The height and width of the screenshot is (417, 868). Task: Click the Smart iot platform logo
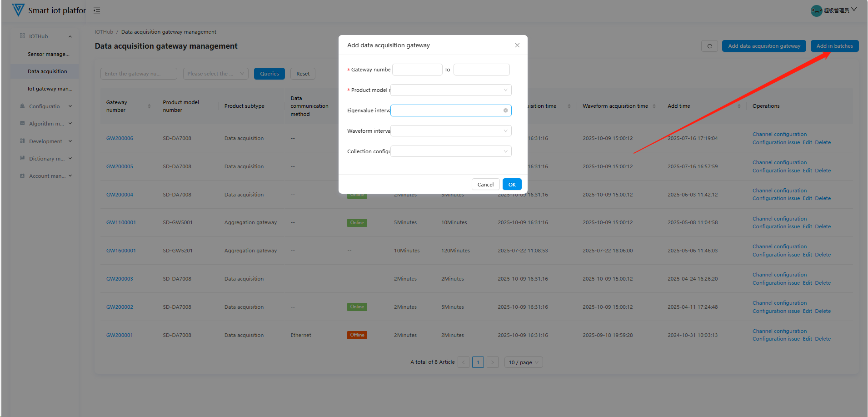18,10
